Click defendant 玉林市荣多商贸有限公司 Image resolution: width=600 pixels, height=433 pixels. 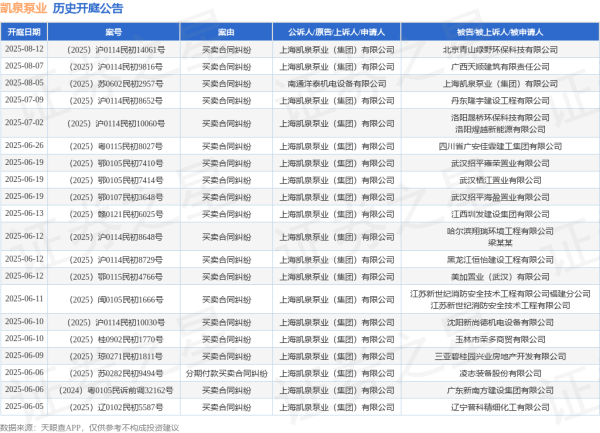click(x=500, y=340)
